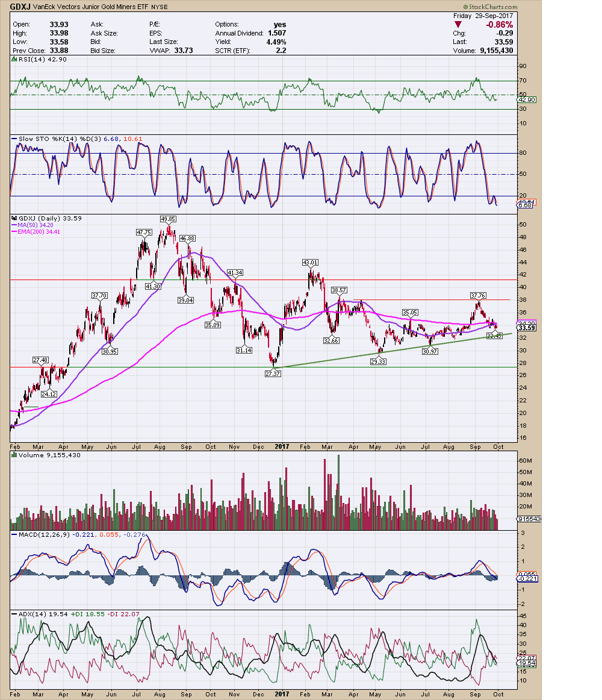
Task: Click the 24.12 price label
Action: click(49, 394)
